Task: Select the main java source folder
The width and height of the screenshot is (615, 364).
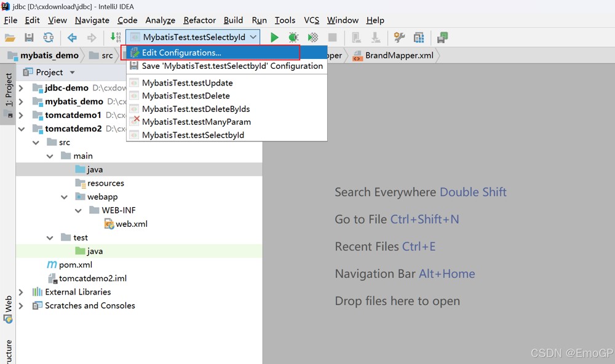Action: (95, 170)
